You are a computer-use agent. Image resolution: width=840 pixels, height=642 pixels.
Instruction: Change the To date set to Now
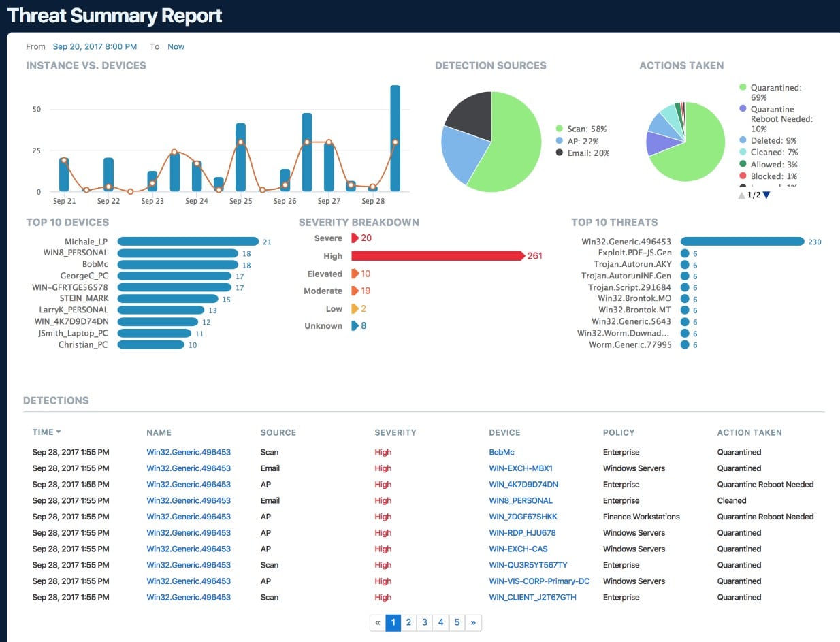coord(176,46)
